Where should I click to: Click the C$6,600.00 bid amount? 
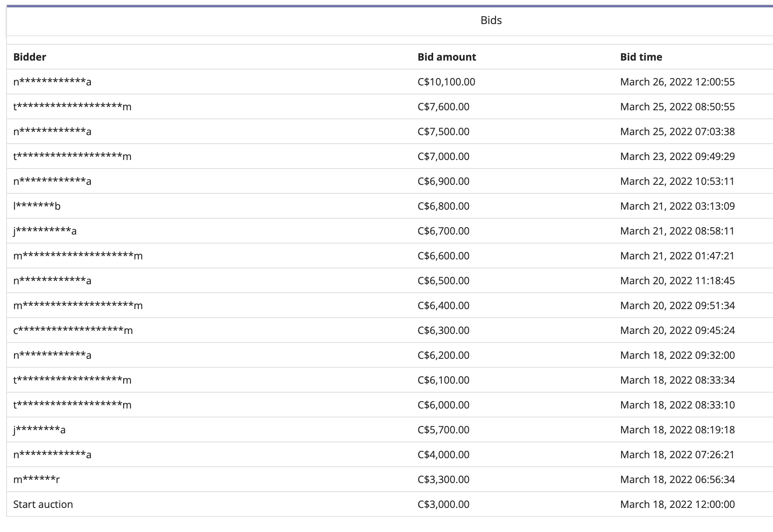(443, 256)
